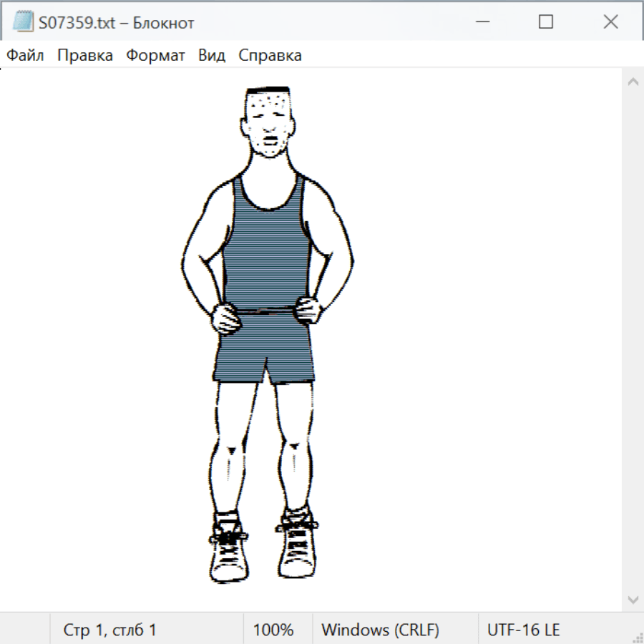644x644 pixels.
Task: Minimize the Блокнот window
Action: pos(481,22)
